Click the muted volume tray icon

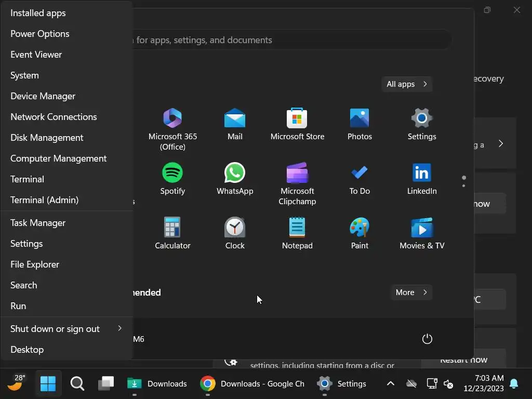pyautogui.click(x=448, y=384)
